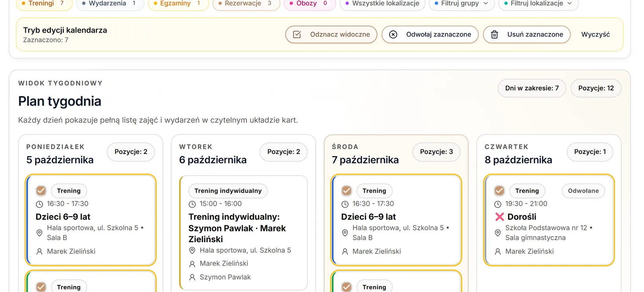
Task: Click the Pozycje: 12 badge
Action: pyautogui.click(x=596, y=88)
